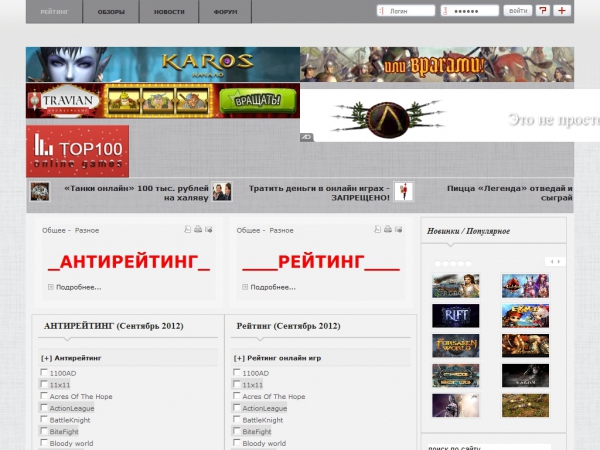This screenshot has height=450, width=600.
Task: Select the third carousel pagination dot
Action: [x=453, y=264]
